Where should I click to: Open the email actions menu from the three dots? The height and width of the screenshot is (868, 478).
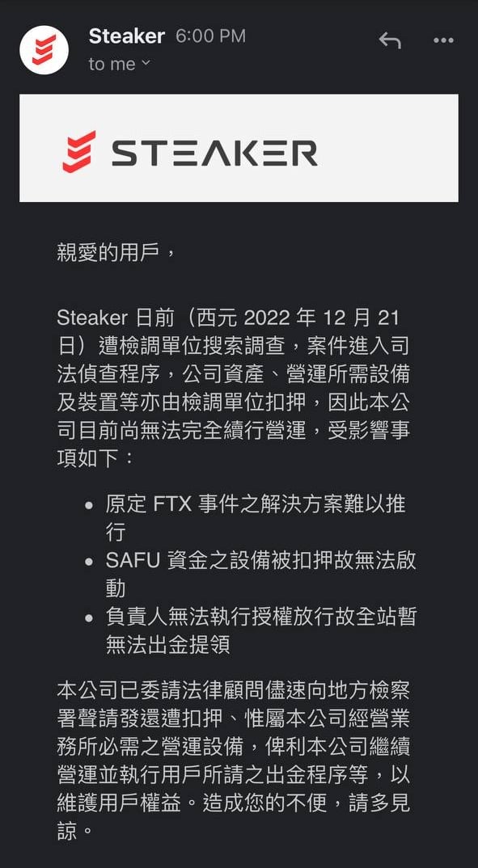tap(443, 40)
